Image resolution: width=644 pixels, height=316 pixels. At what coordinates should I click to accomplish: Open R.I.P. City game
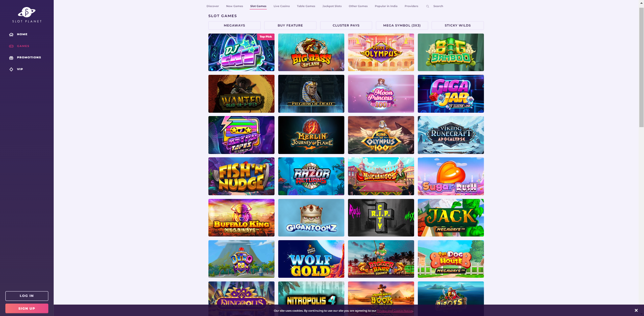click(381, 218)
